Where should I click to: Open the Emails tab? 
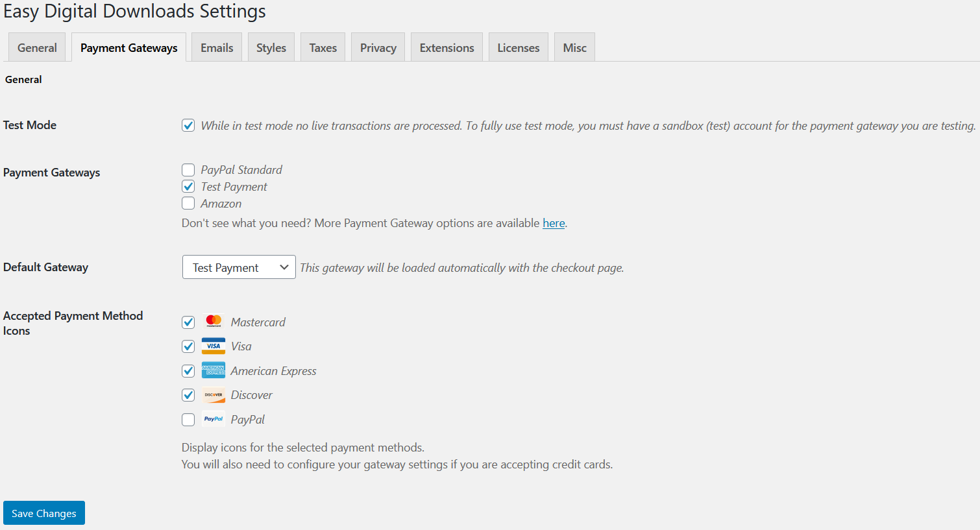pos(217,47)
